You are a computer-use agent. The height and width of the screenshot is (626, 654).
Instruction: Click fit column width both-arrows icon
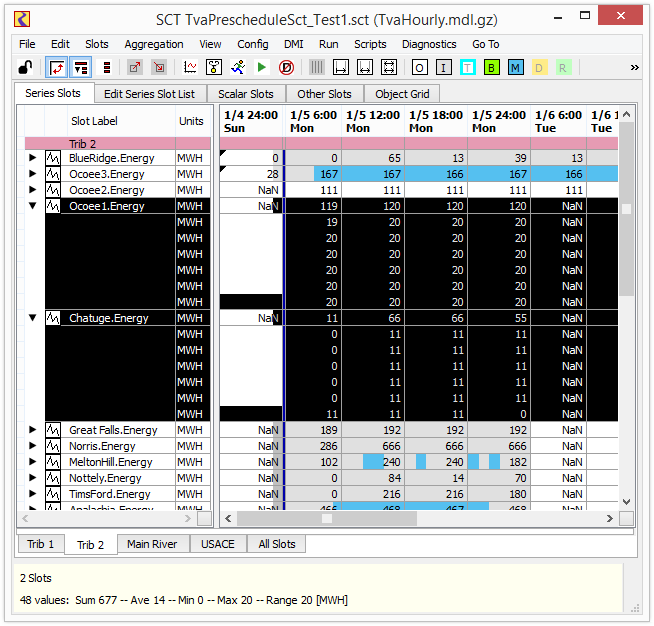tap(365, 67)
